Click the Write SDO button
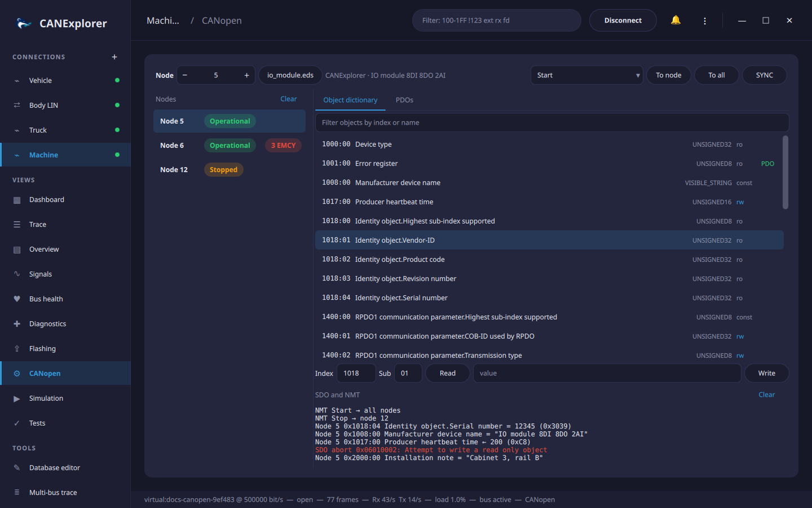 [767, 373]
